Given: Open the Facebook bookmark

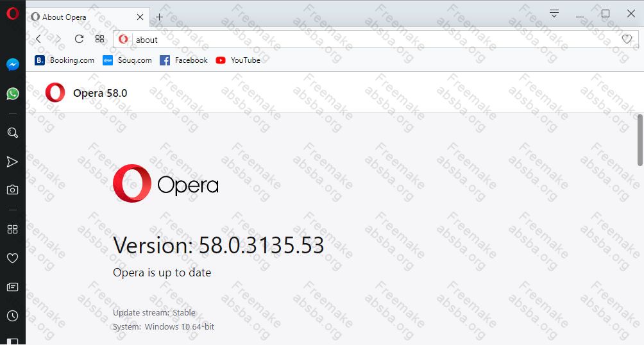Looking at the screenshot, I should (x=183, y=60).
